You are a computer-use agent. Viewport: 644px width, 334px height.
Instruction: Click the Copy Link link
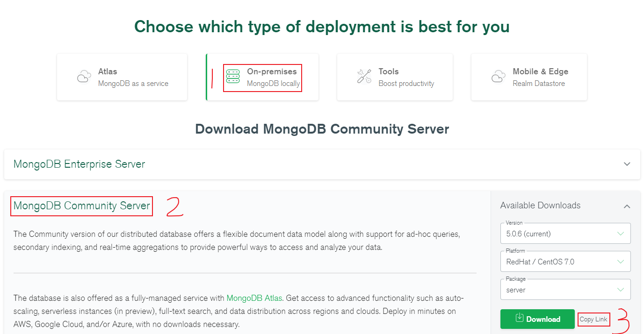[593, 320]
